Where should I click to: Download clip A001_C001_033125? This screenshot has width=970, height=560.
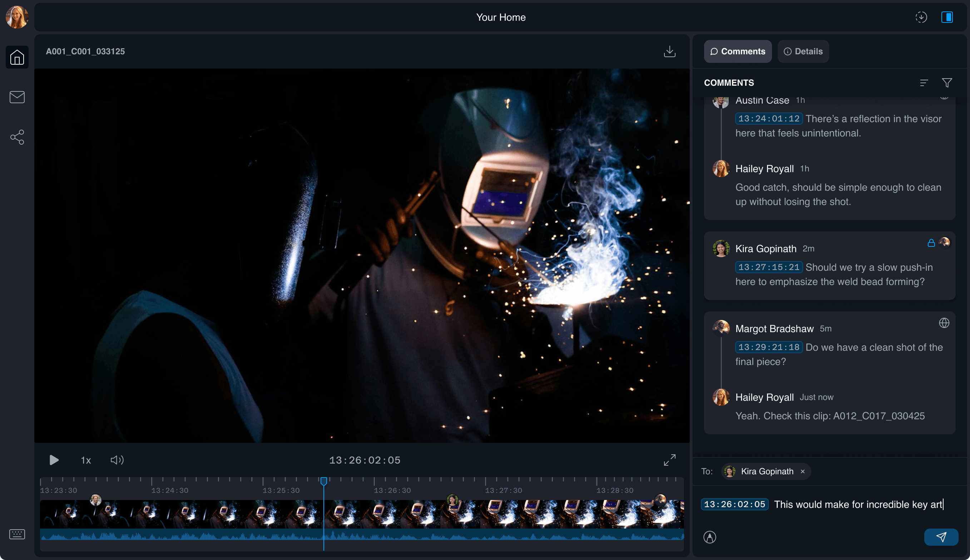669,51
